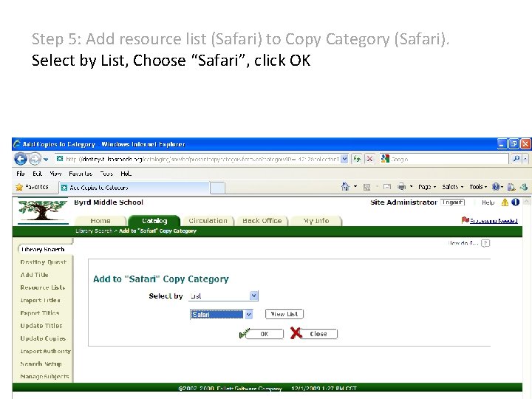532x399 pixels.
Task: Open Export Titles in sidebar
Action: coord(40,313)
